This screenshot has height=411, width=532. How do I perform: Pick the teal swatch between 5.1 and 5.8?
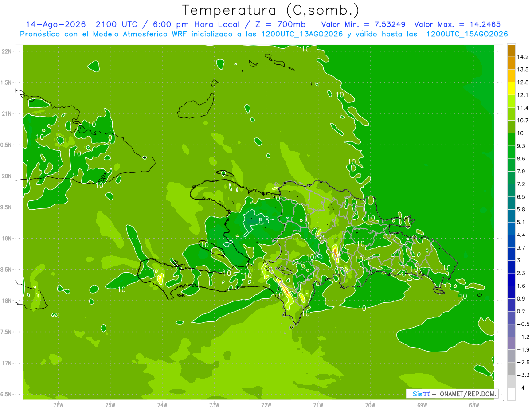pos(511,216)
